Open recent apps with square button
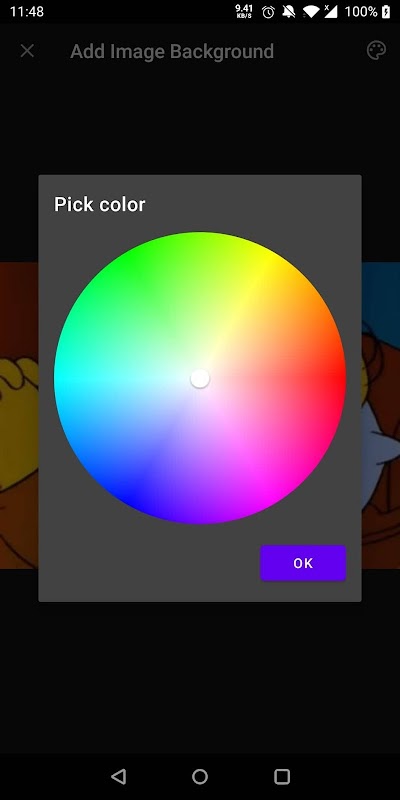The image size is (400, 800). click(282, 777)
